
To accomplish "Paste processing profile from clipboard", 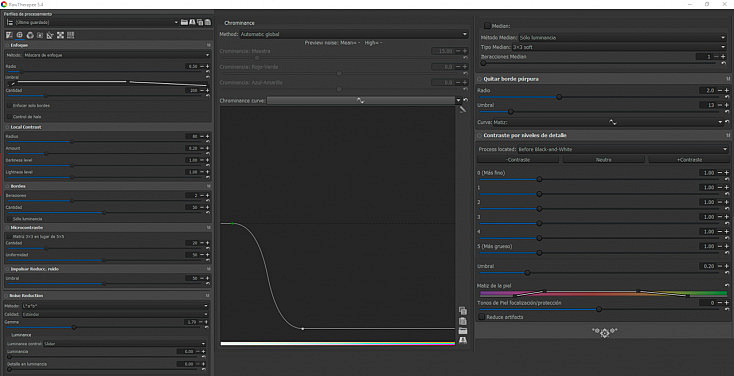I will tap(207, 22).
